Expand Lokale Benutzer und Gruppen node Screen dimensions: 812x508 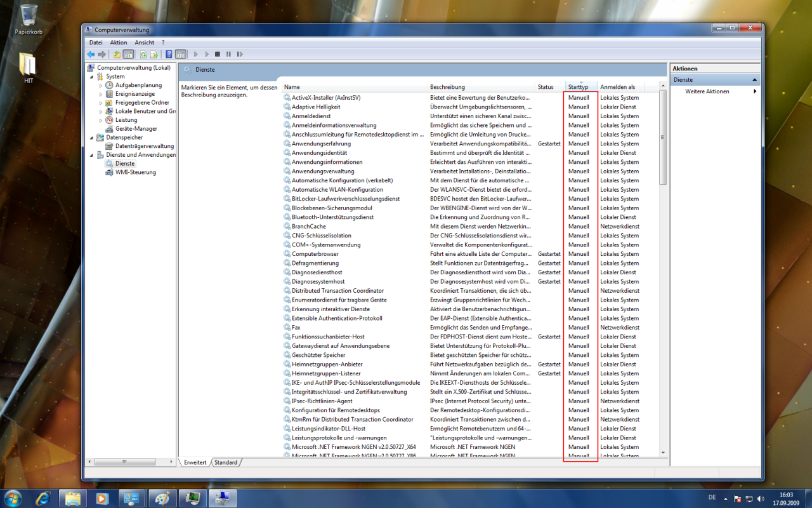(x=100, y=111)
